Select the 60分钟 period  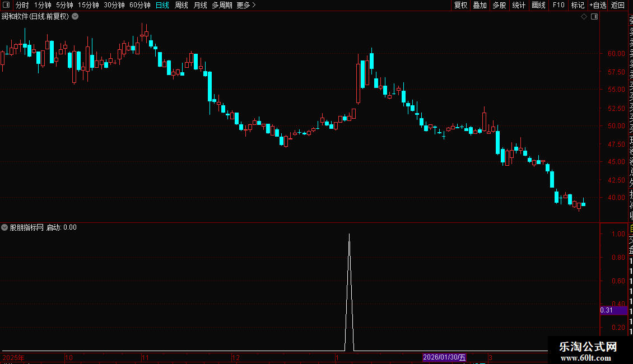pyautogui.click(x=139, y=5)
